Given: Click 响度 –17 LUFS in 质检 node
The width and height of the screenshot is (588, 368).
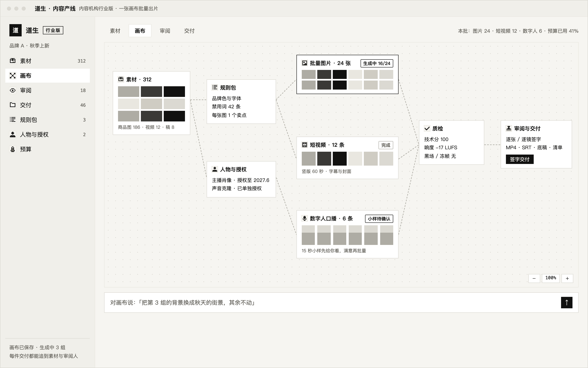Looking at the screenshot, I should tap(441, 147).
